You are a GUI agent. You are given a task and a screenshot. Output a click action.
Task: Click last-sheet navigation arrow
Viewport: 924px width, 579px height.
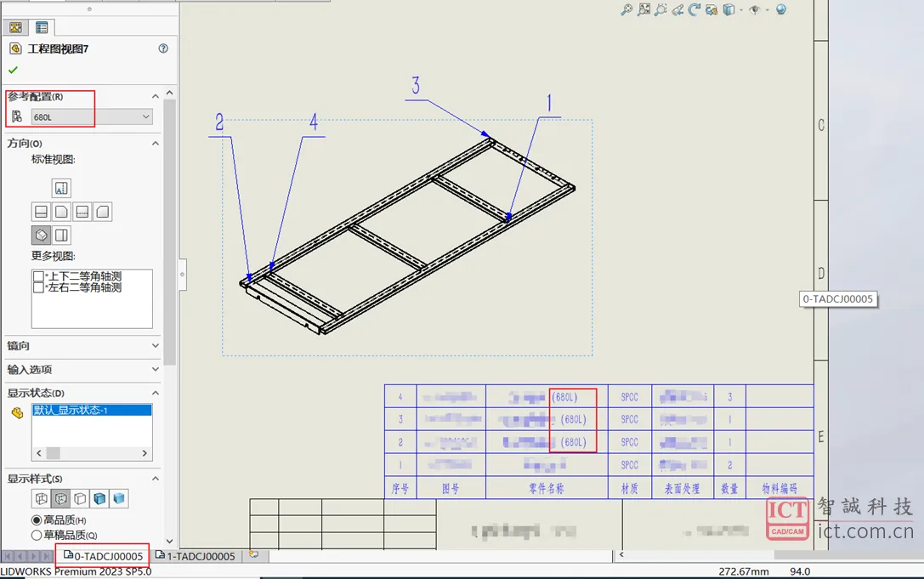47,556
